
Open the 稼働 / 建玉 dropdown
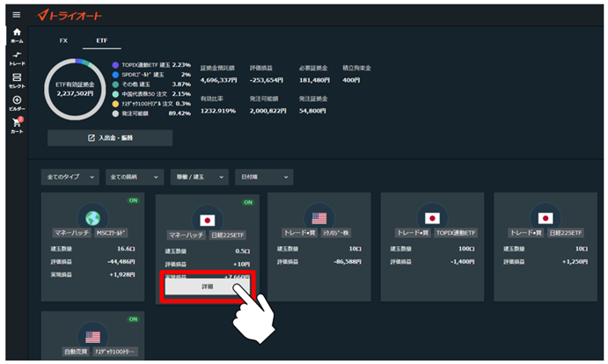pyautogui.click(x=200, y=177)
